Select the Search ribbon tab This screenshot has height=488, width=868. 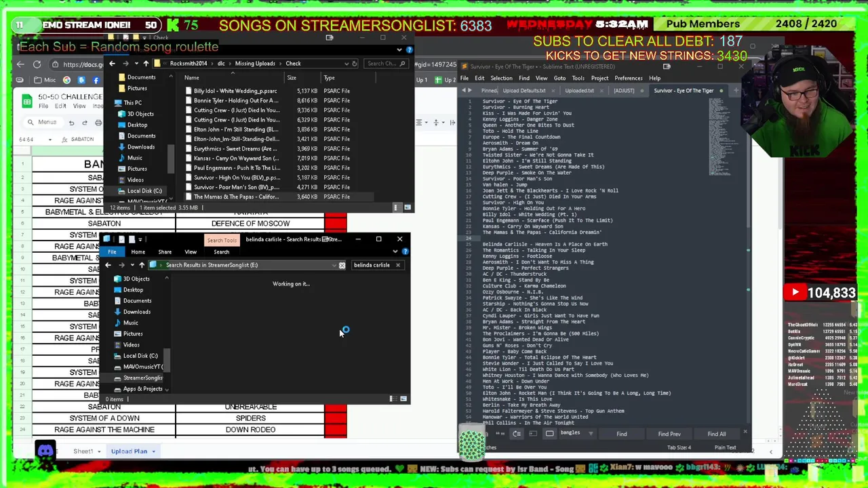coord(221,251)
